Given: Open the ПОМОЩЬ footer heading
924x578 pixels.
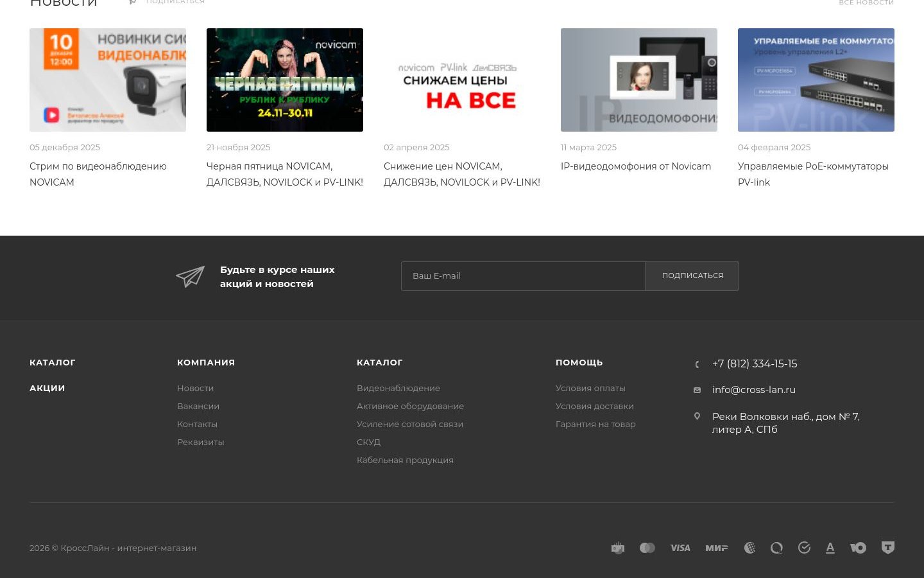Looking at the screenshot, I should 579,362.
